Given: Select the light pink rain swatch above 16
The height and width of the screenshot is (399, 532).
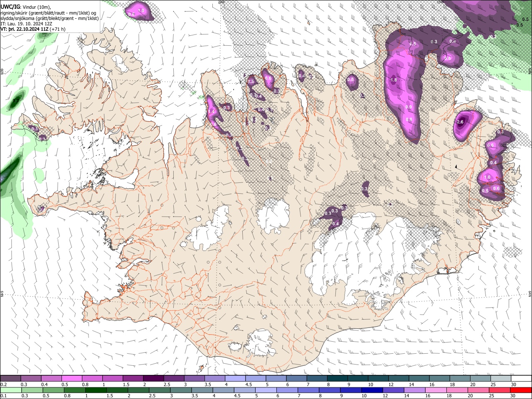Looking at the screenshot, I should (436, 390).
